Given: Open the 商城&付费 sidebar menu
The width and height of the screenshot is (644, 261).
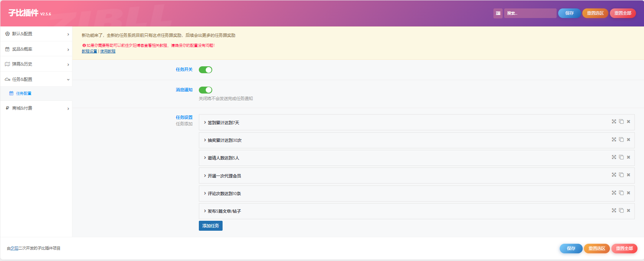Looking at the screenshot, I should 36,108.
